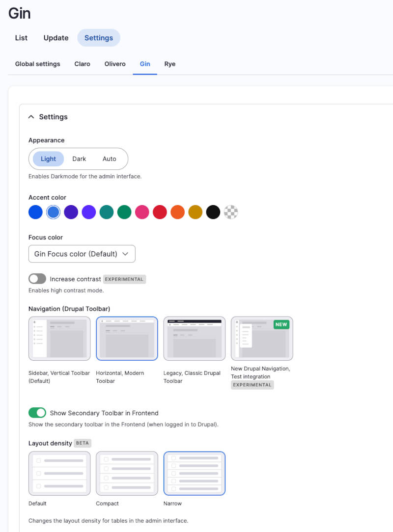Pick the pink accent color

(142, 212)
